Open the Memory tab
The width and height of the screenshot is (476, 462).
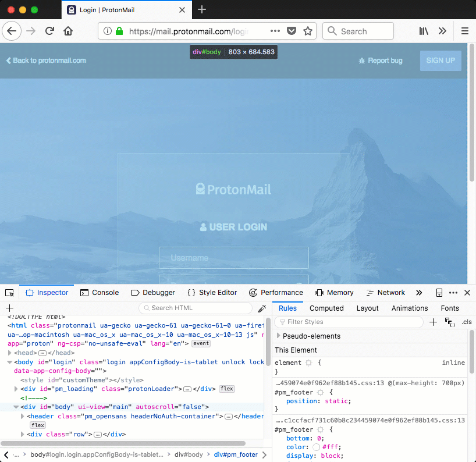(334, 293)
